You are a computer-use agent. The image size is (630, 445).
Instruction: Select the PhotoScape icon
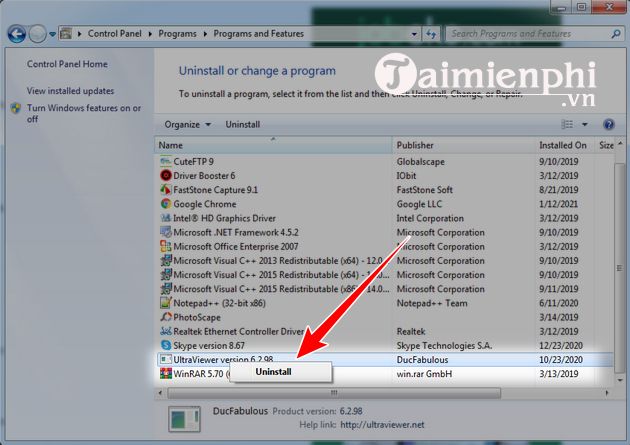pos(166,317)
